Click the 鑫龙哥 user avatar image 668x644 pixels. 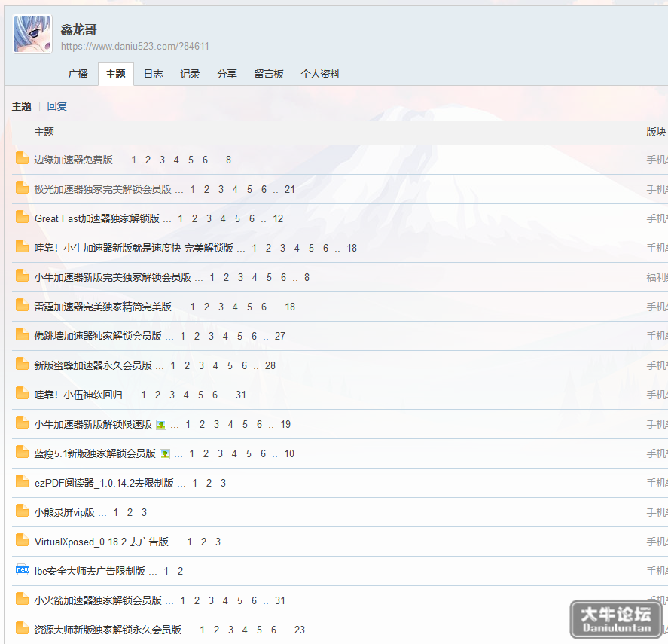pos(33,34)
